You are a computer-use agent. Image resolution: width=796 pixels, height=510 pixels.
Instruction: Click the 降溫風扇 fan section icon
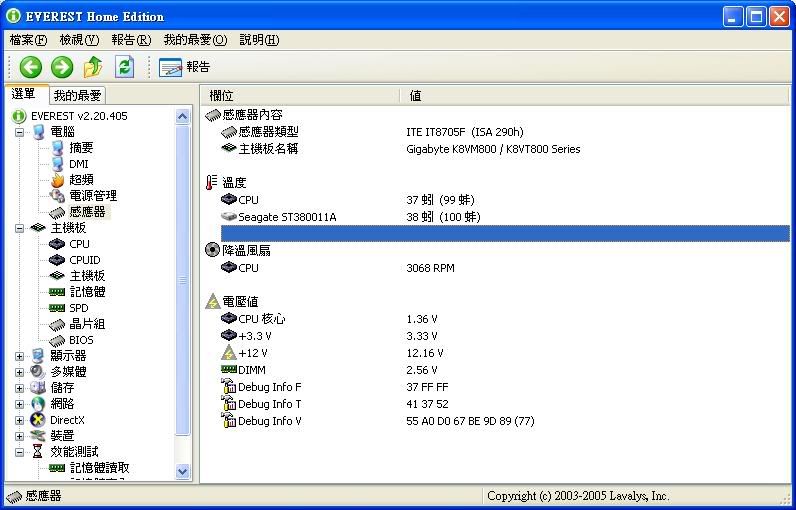[x=212, y=250]
